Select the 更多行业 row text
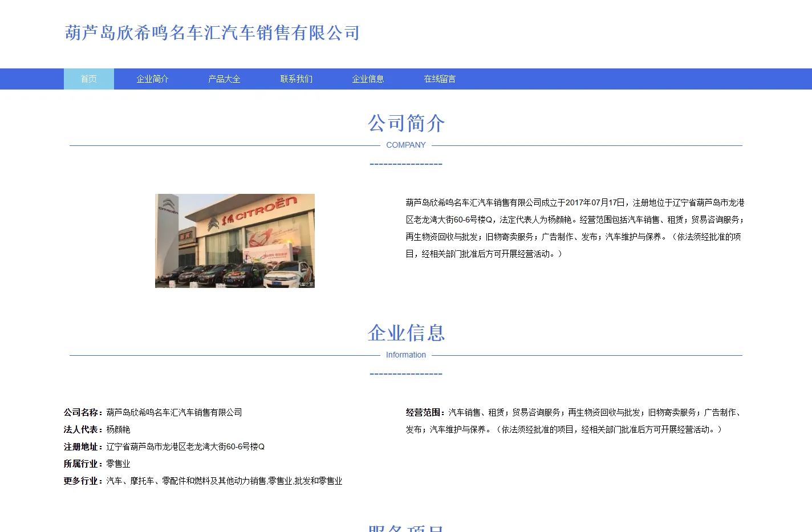The height and width of the screenshot is (532, 812). (x=203, y=481)
